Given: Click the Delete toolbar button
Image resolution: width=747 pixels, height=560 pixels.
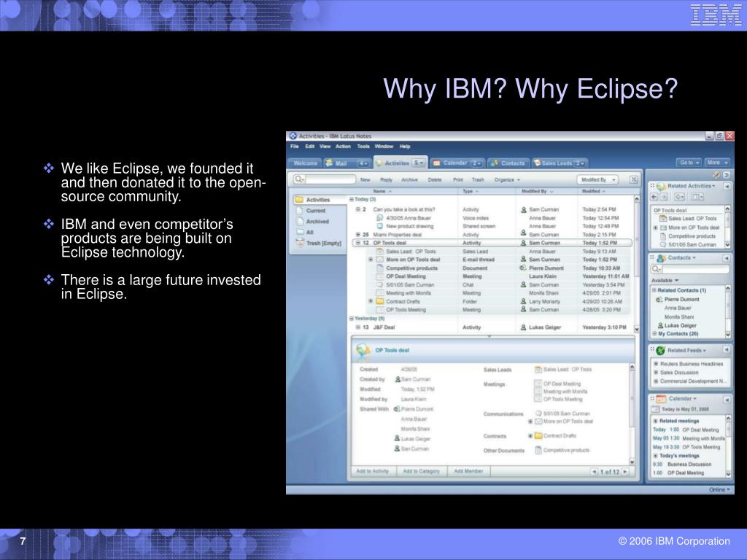Looking at the screenshot, I should point(435,180).
